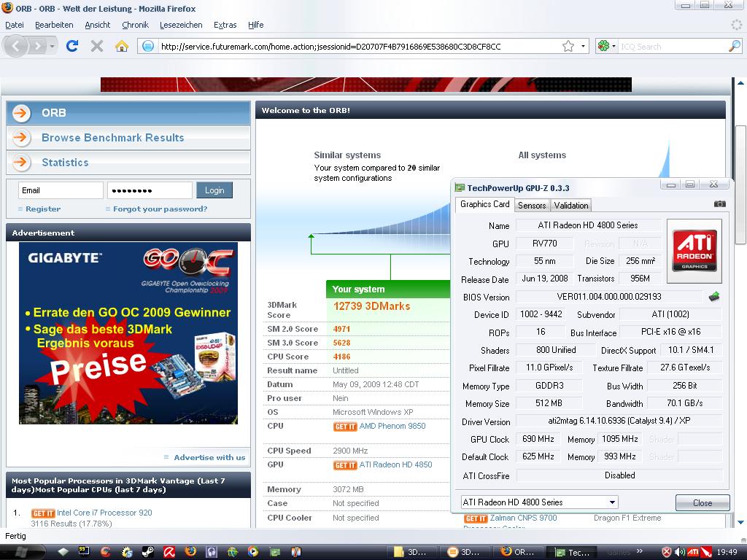This screenshot has width=747, height=560.
Task: Open the Intel Core i7 Processor 920 link
Action: click(104, 513)
